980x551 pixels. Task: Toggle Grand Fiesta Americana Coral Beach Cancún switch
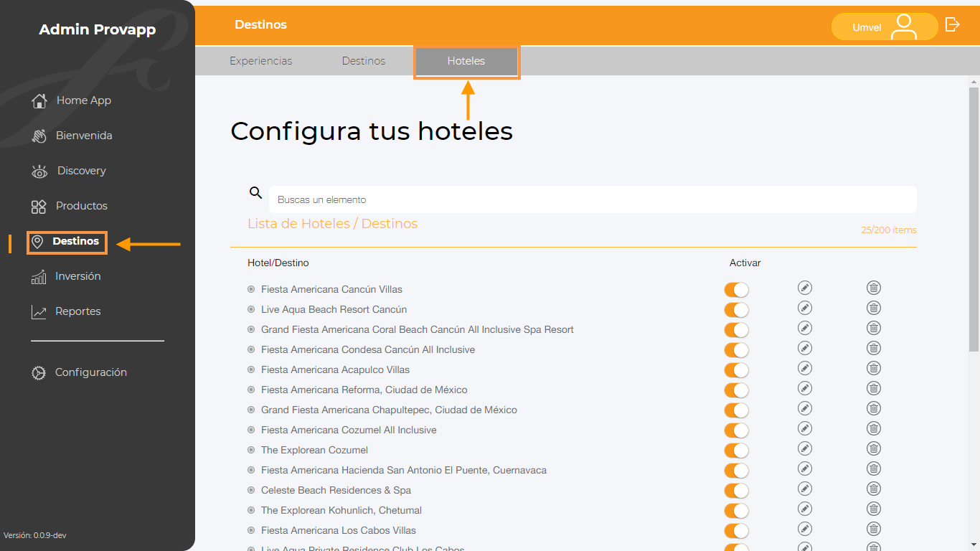(736, 330)
